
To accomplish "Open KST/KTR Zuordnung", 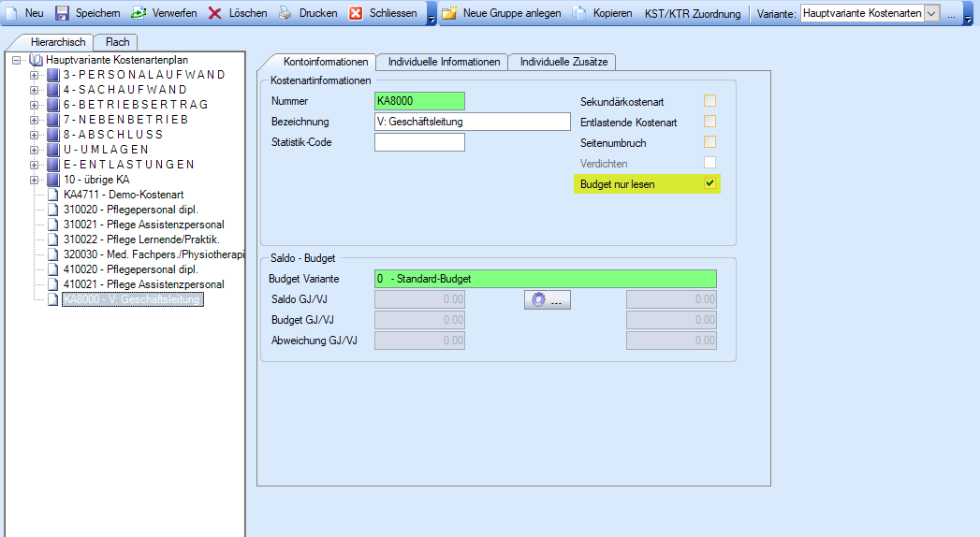I will point(693,14).
